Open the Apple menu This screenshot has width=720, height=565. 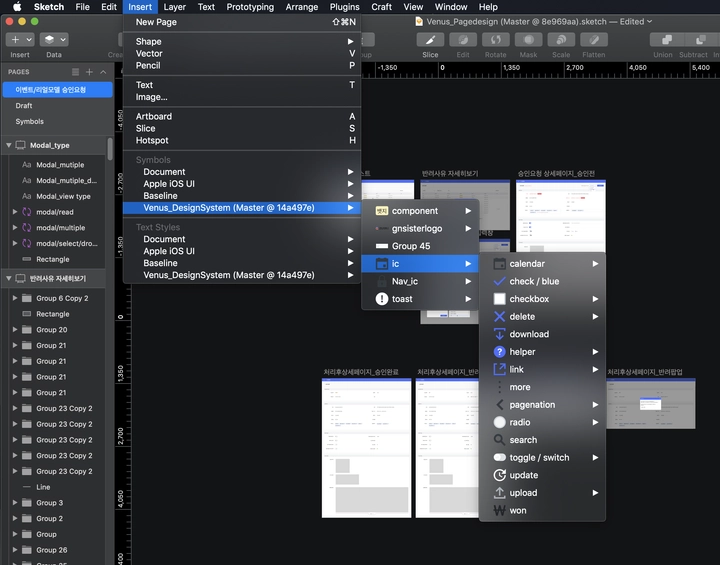point(17,7)
